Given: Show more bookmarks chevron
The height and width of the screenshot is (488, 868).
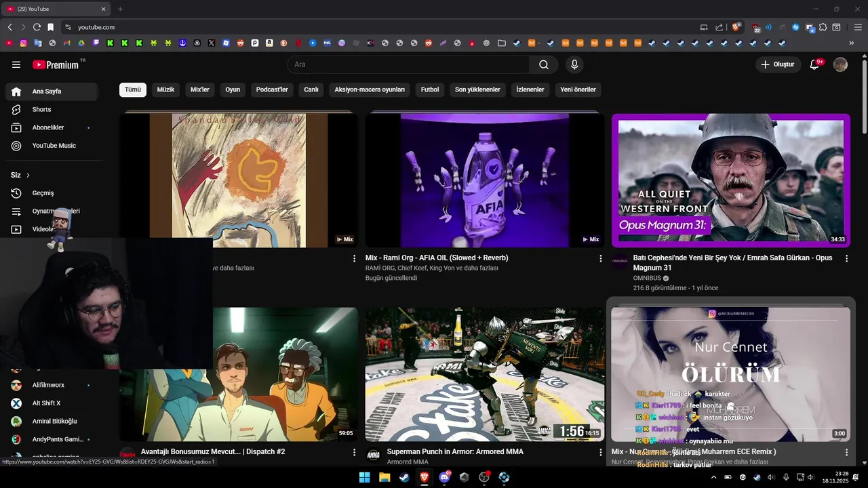Looking at the screenshot, I should point(852,43).
